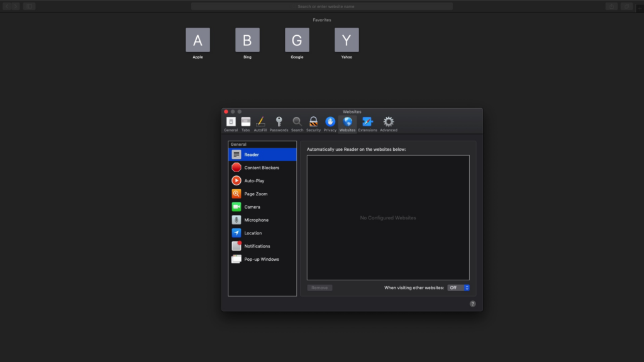The image size is (644, 362).
Task: Open the Security preferences pane
Action: point(313,123)
